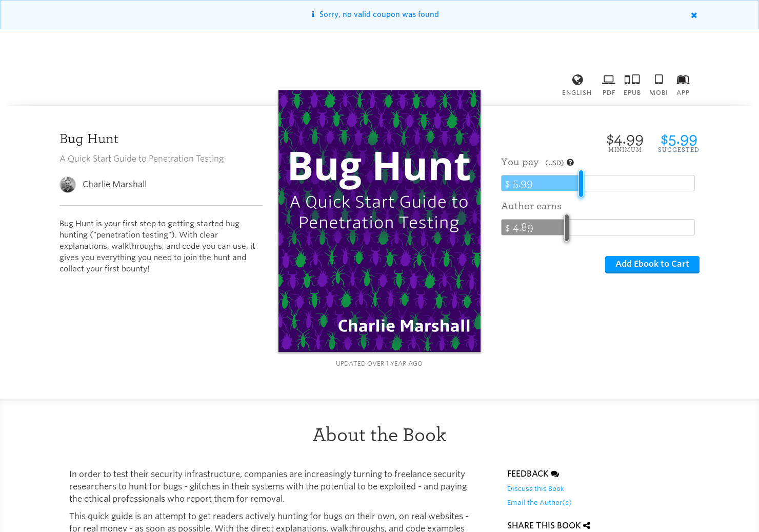The image size is (759, 532).
Task: Click the You pay slider handle
Action: 581,184
